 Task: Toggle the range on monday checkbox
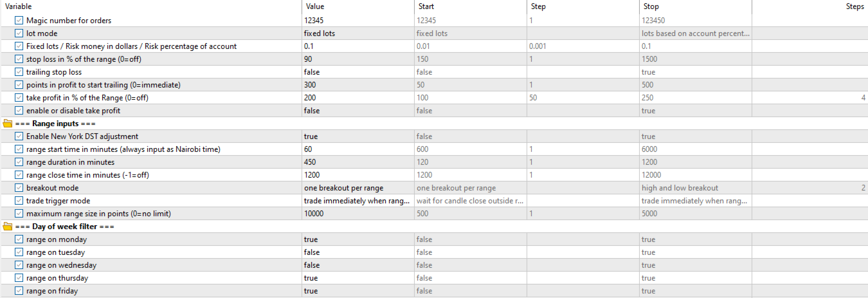click(x=19, y=239)
